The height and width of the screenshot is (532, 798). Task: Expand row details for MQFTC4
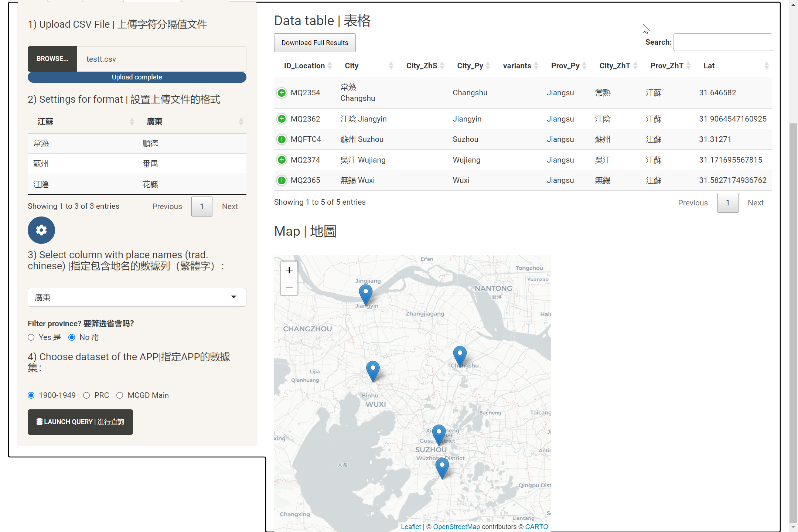282,139
